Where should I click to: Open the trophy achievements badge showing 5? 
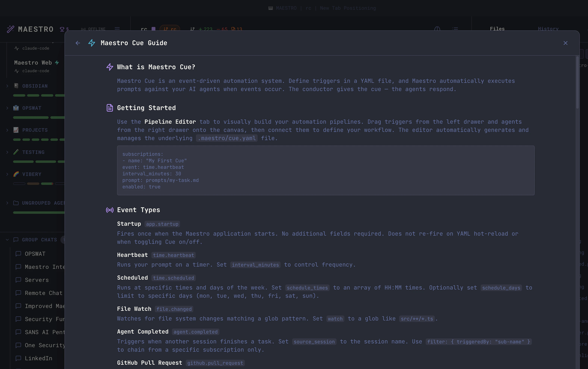point(64,29)
